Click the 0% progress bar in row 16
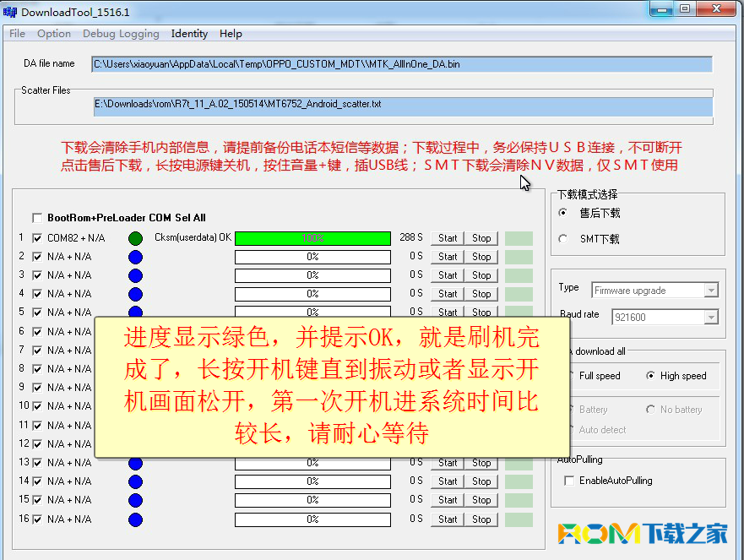The image size is (744, 560). tap(312, 519)
